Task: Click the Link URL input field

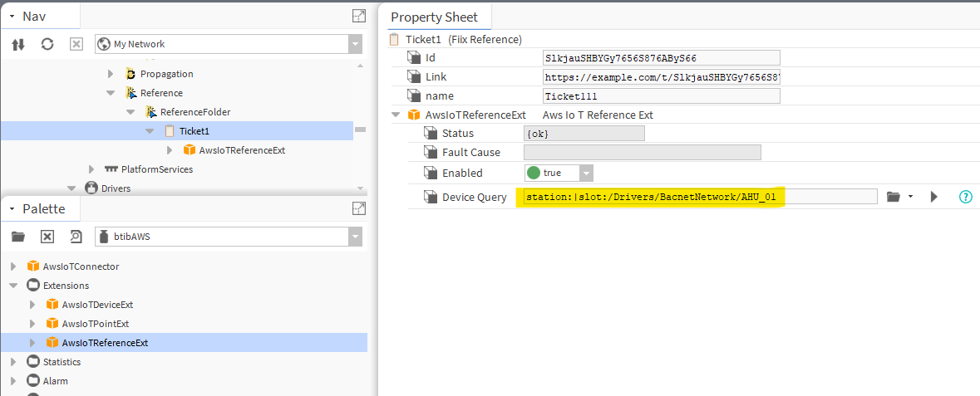Action: (x=661, y=77)
